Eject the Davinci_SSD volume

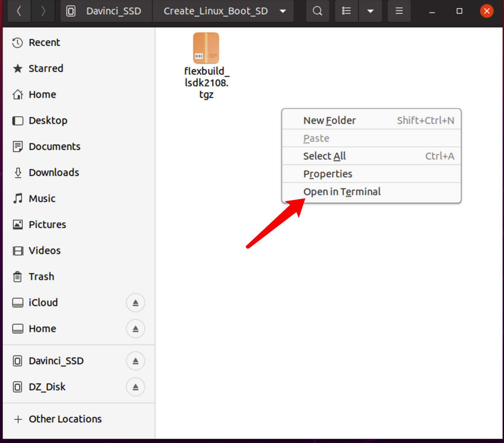(136, 361)
